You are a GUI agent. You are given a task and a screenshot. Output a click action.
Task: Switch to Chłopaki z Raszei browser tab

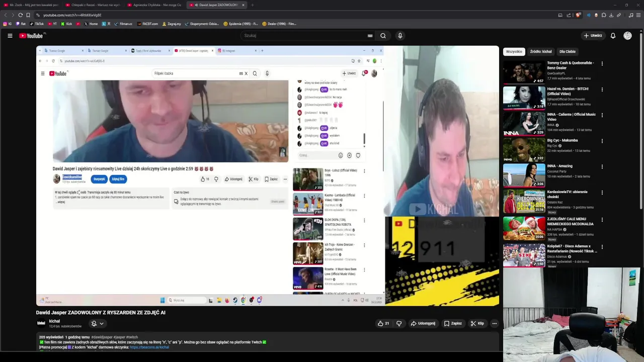pos(93,5)
